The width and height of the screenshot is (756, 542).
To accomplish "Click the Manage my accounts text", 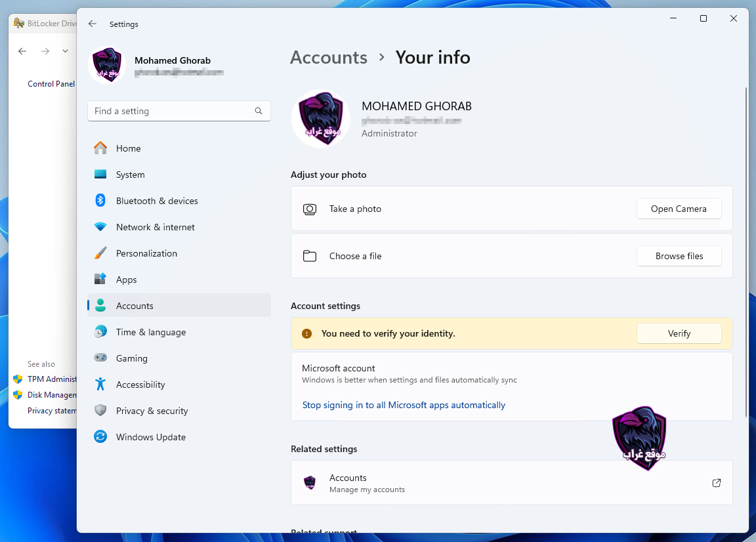I will coord(367,490).
